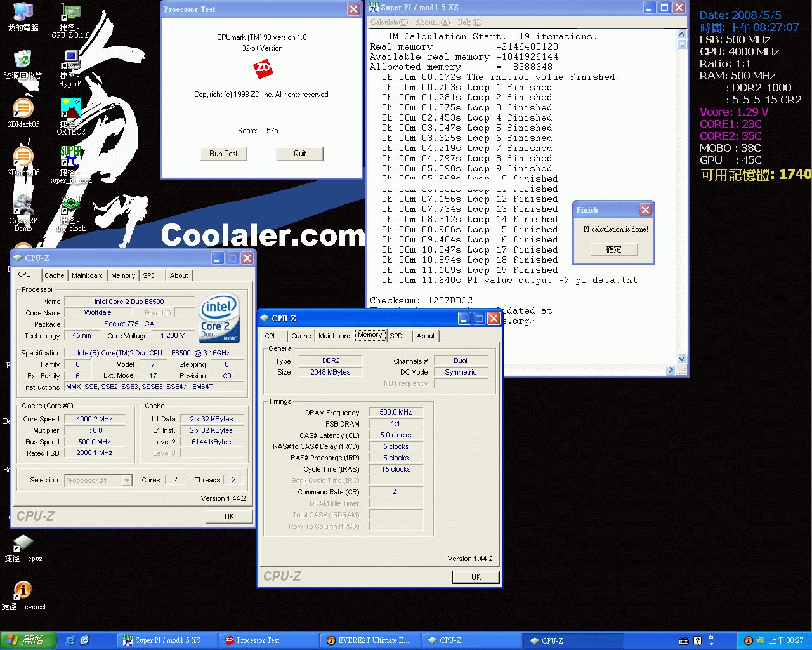The width and height of the screenshot is (812, 650).
Task: Click Super PI horizontal scrollbar right arrow
Action: tap(671, 369)
